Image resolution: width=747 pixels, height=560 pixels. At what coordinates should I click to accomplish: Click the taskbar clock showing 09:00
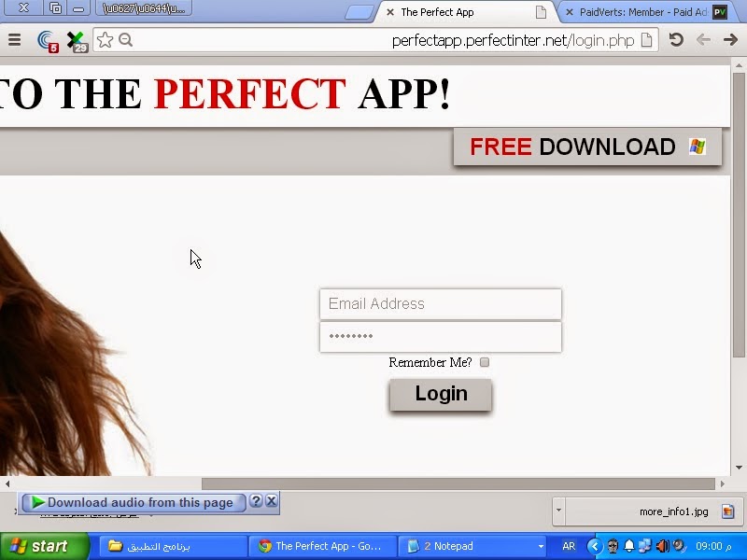713,546
